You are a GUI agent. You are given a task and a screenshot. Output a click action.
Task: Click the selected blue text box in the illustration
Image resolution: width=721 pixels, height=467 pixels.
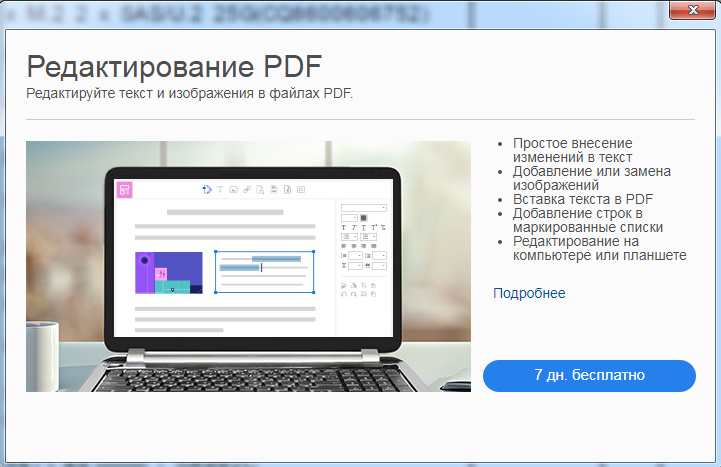[x=264, y=272]
